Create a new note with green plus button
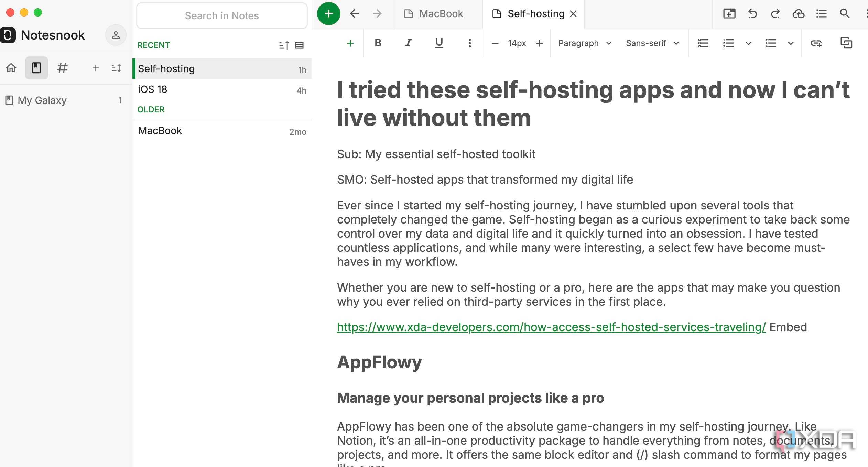Screen dimensions: 868x467 (328, 14)
